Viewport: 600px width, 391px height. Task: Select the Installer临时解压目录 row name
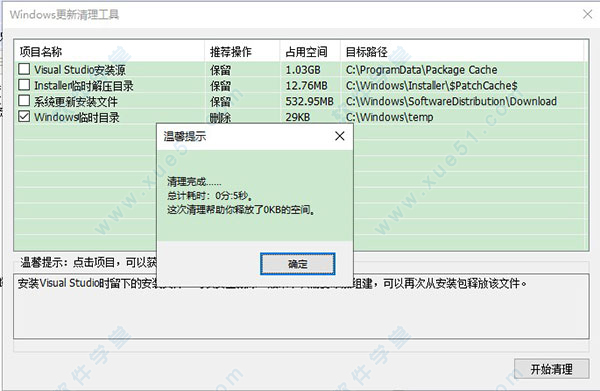[84, 86]
